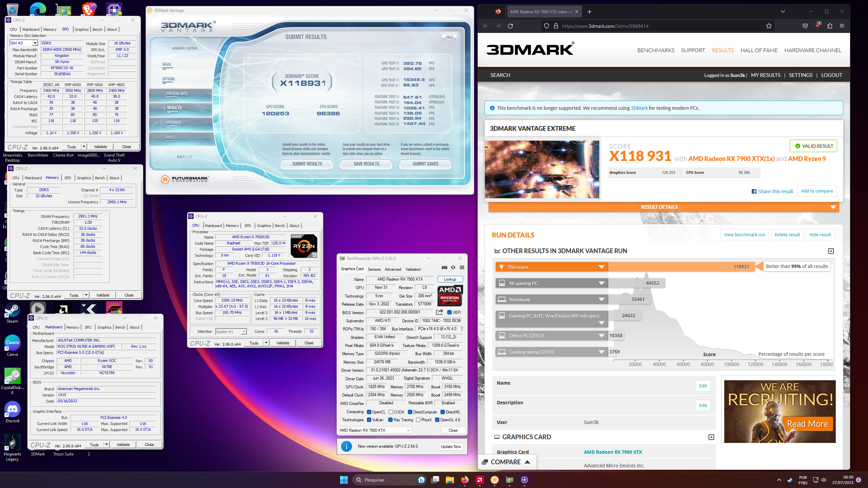Collapse the GRAPHICS CARD section
Image resolution: width=868 pixels, height=488 pixels.
(711, 437)
